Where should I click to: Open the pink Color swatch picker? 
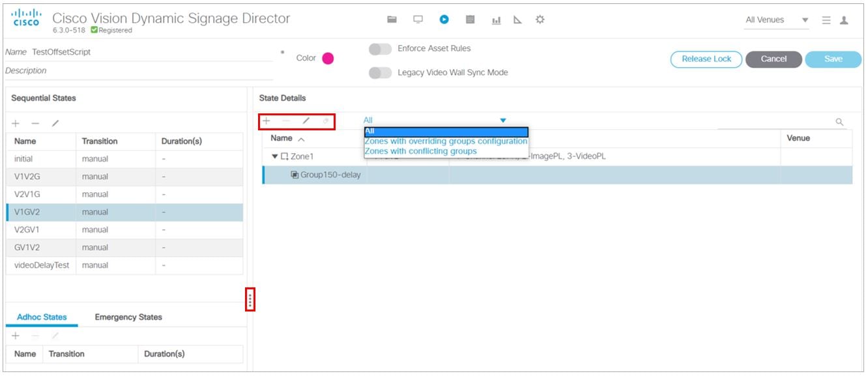point(328,58)
